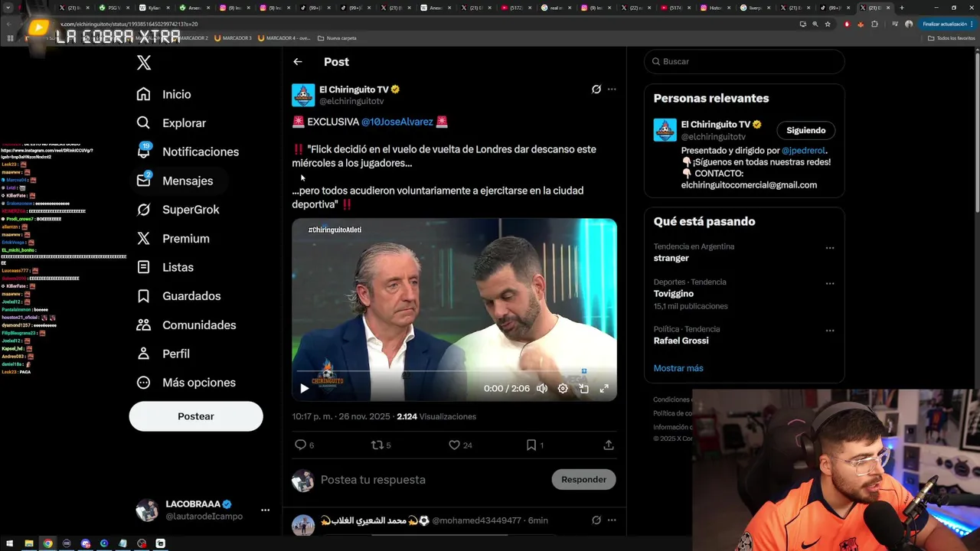Click the share post icon
Image resolution: width=980 pixels, height=551 pixels.
click(609, 445)
